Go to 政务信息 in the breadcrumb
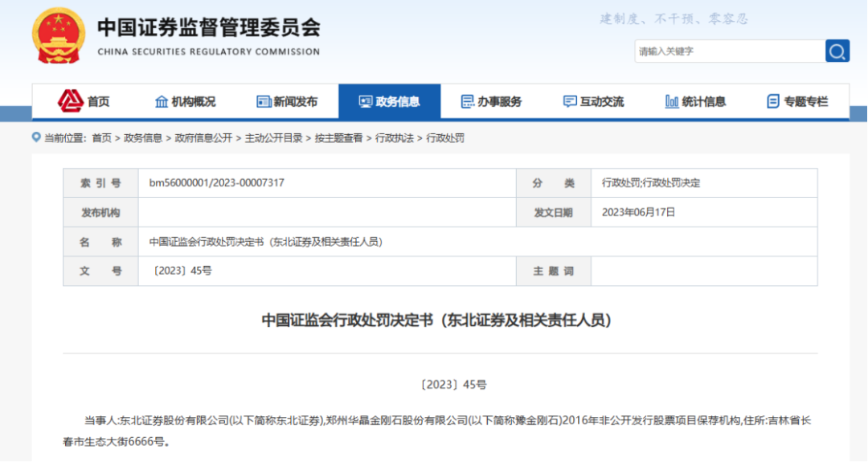The width and height of the screenshot is (868, 462). click(143, 138)
